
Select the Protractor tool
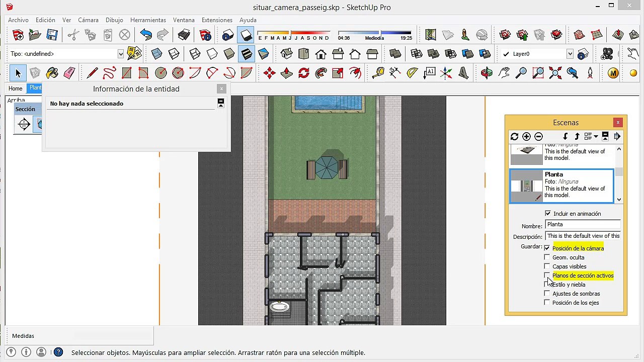click(412, 73)
